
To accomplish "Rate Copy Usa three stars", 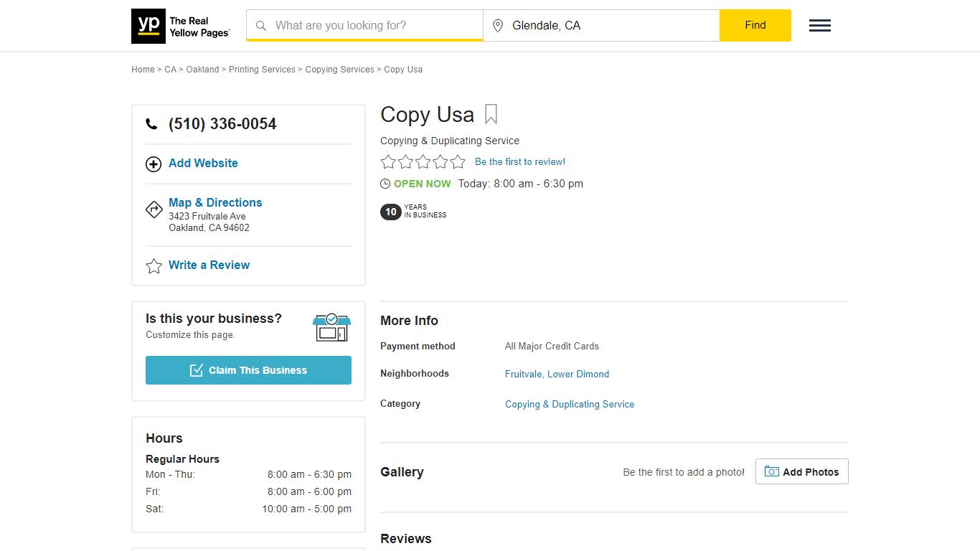I will (x=423, y=161).
